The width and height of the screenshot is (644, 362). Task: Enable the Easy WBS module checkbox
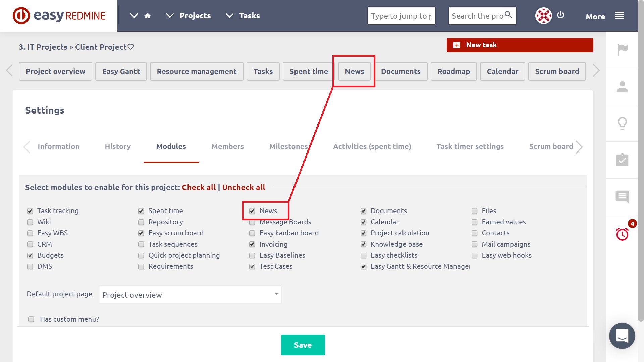click(x=30, y=233)
